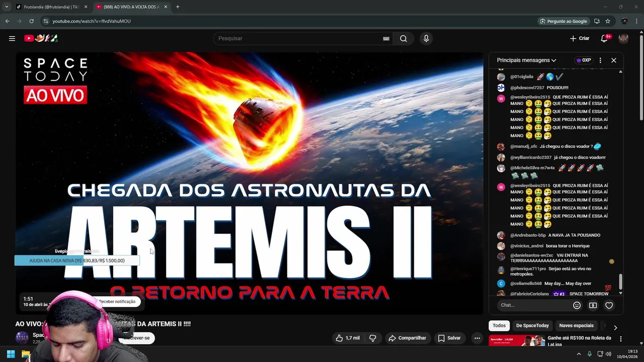Image resolution: width=644 pixels, height=362 pixels.
Task: Open the SportyBet LaLiga ad thumbnail
Action: (517, 341)
